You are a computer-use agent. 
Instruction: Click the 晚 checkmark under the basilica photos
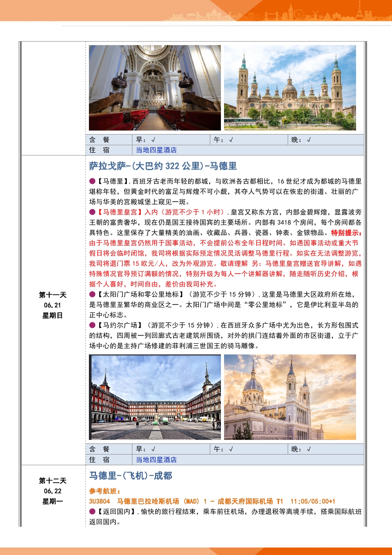(309, 140)
